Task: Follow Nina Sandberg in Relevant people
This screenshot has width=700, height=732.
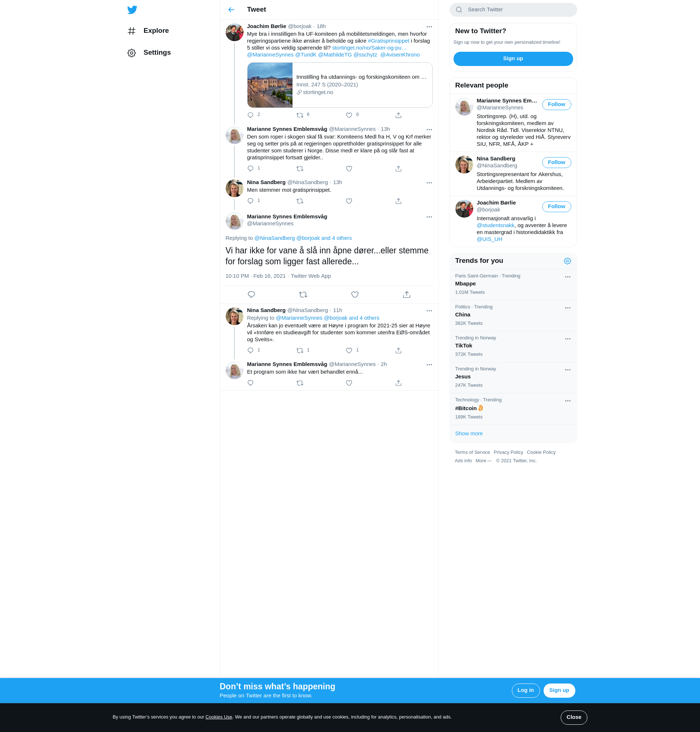Action: 556,162
